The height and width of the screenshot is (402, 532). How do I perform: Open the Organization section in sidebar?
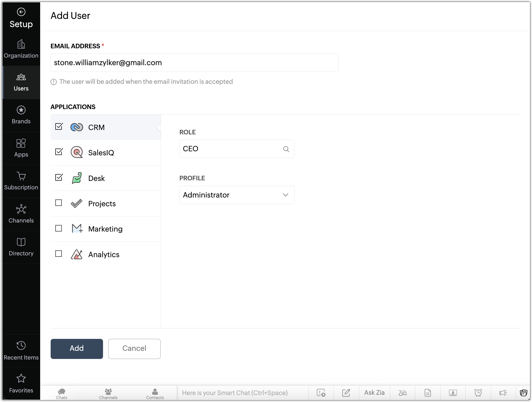pyautogui.click(x=21, y=49)
